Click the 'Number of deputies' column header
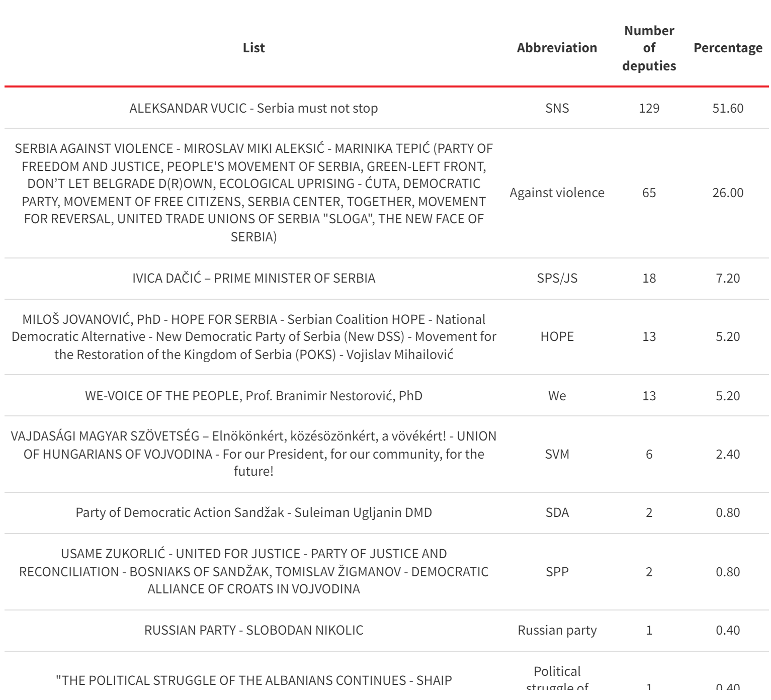This screenshot has height=700, width=771. point(649,48)
